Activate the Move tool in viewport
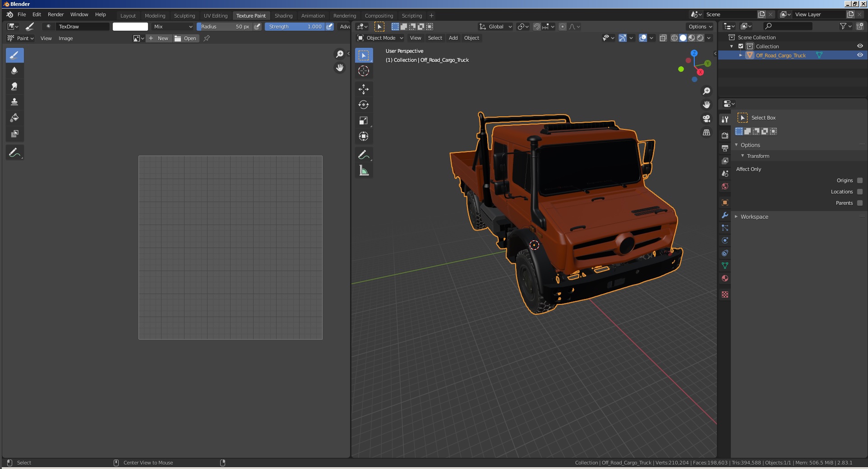This screenshot has width=868, height=469. pos(364,89)
